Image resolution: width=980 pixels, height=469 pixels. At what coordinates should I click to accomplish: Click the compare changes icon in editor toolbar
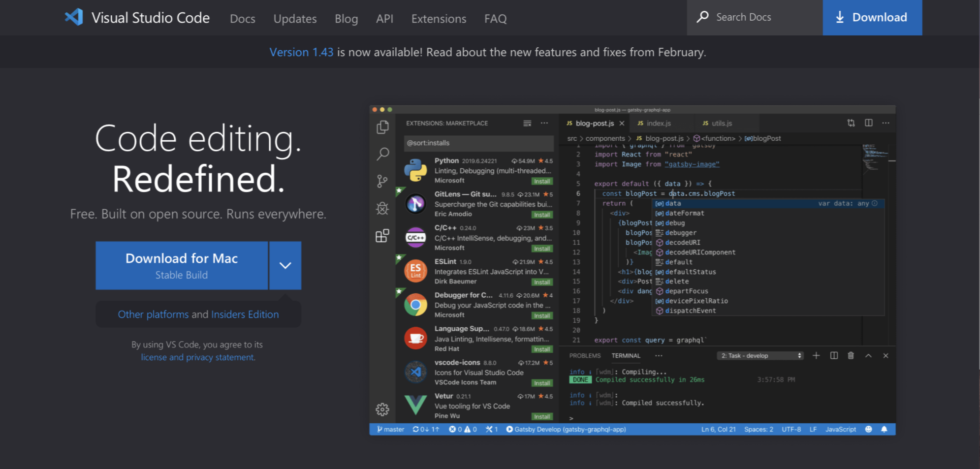pos(851,123)
